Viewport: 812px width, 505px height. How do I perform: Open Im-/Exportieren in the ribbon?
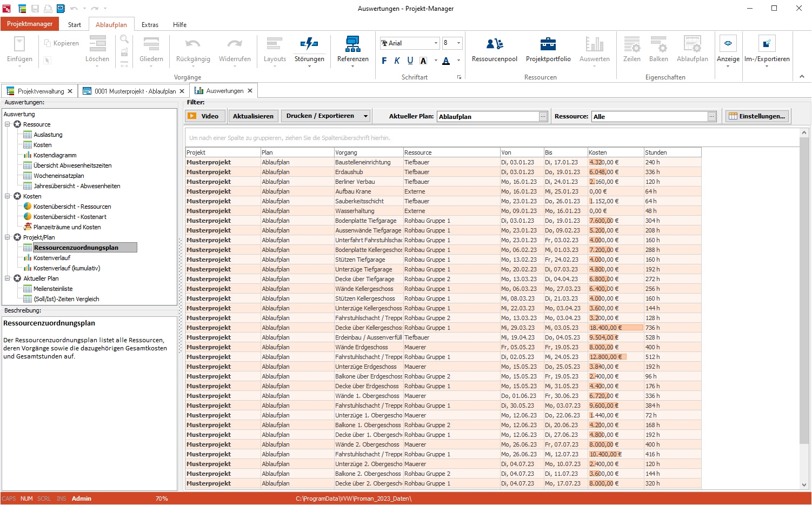767,44
